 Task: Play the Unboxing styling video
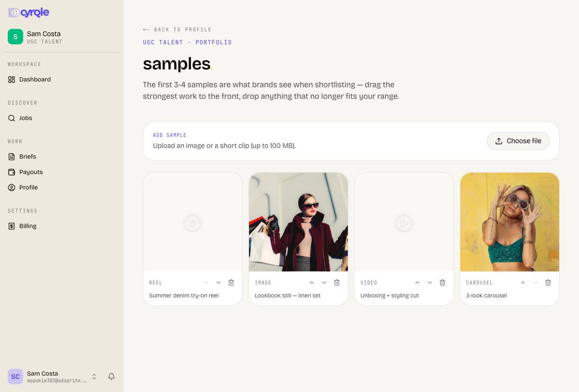(x=404, y=222)
